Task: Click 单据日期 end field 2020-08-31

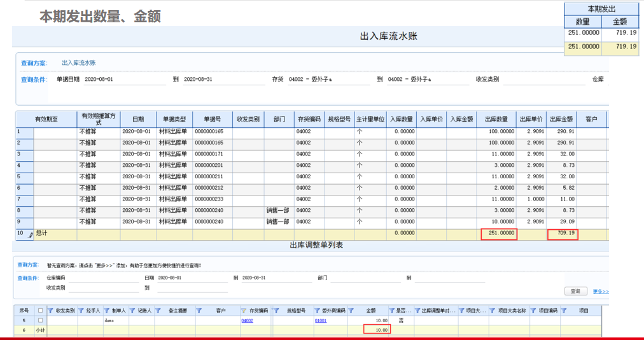Action: click(x=224, y=80)
